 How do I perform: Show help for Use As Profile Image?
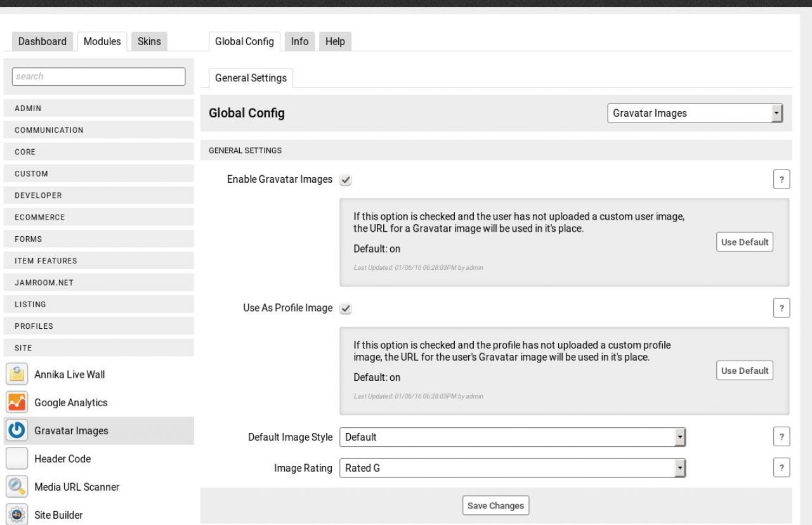coord(782,309)
